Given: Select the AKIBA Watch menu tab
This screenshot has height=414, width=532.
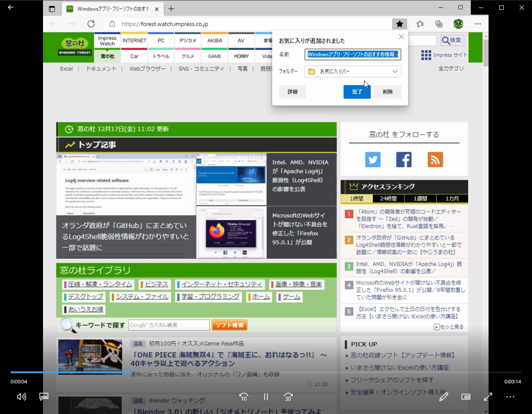Looking at the screenshot, I should click(214, 40).
